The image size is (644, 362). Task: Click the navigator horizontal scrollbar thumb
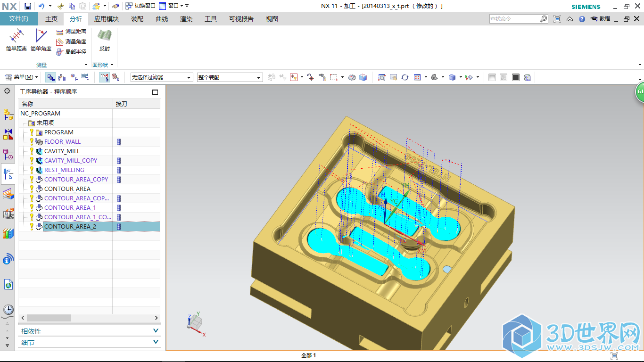[49, 318]
